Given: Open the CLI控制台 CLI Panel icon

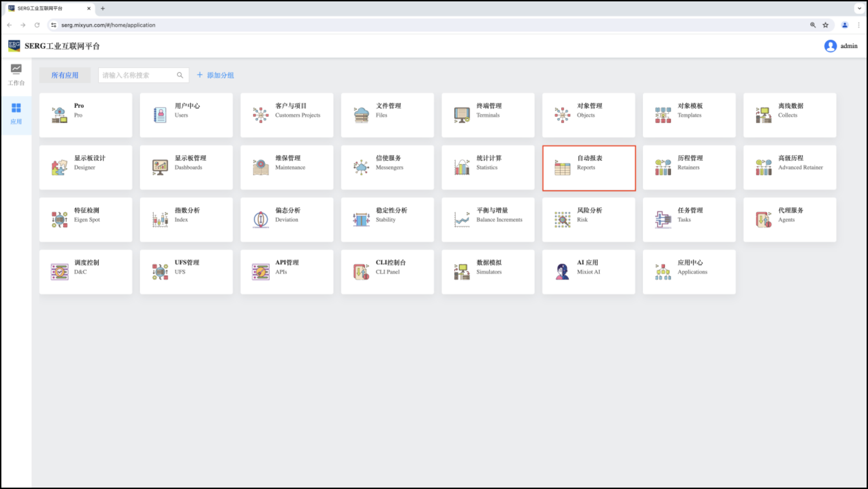Looking at the screenshot, I should 361,272.
